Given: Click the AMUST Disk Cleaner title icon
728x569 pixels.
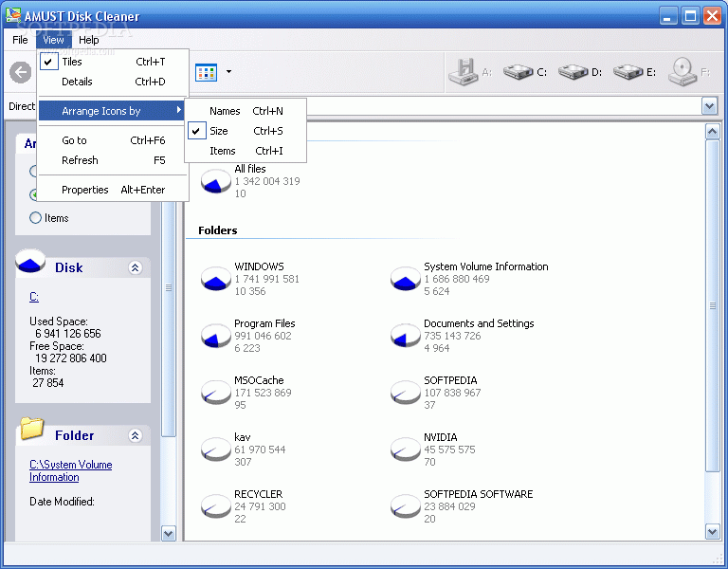Looking at the screenshot, I should 13,15.
